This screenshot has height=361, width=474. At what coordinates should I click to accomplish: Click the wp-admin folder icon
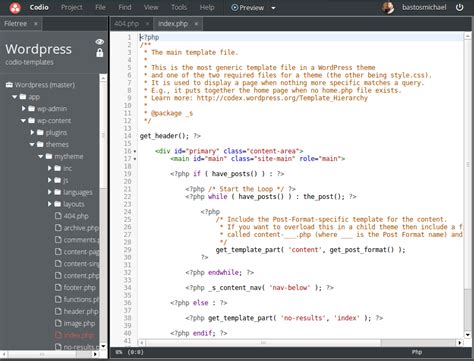coord(32,109)
